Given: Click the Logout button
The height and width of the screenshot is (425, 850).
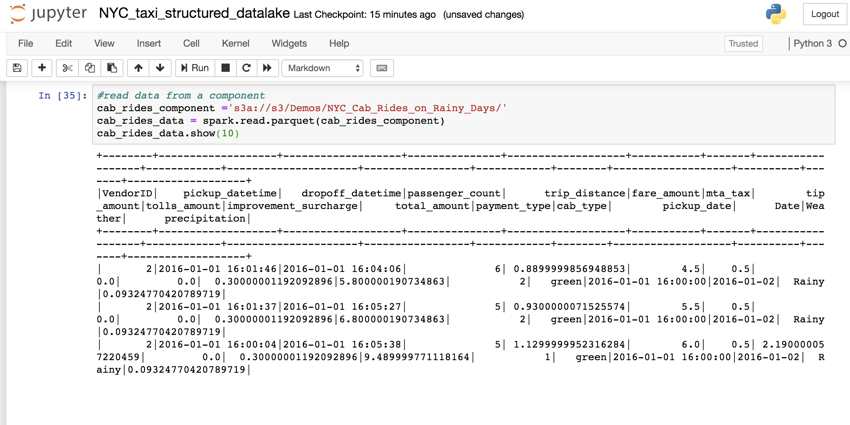Looking at the screenshot, I should (825, 15).
